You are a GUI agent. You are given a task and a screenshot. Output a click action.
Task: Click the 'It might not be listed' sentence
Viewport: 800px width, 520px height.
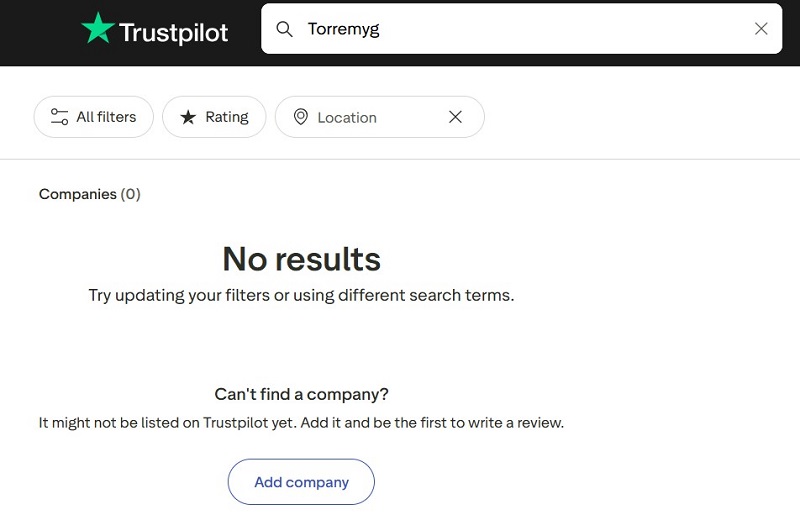[301, 423]
